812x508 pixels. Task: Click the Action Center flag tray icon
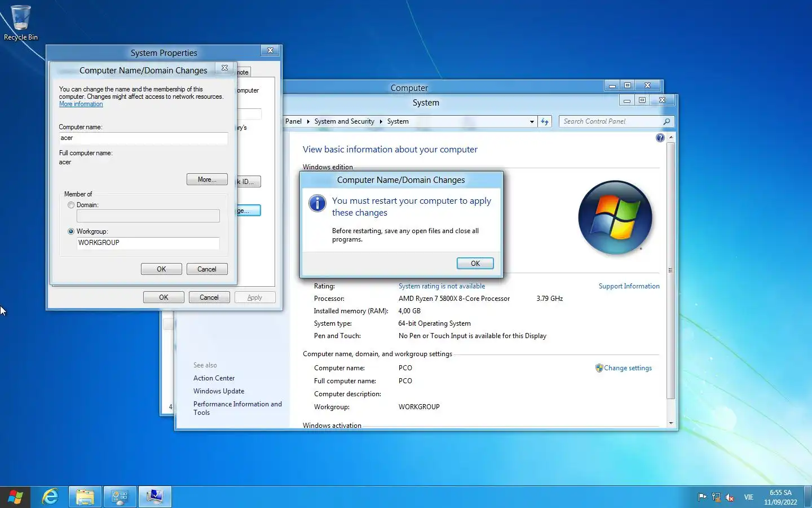tap(702, 497)
